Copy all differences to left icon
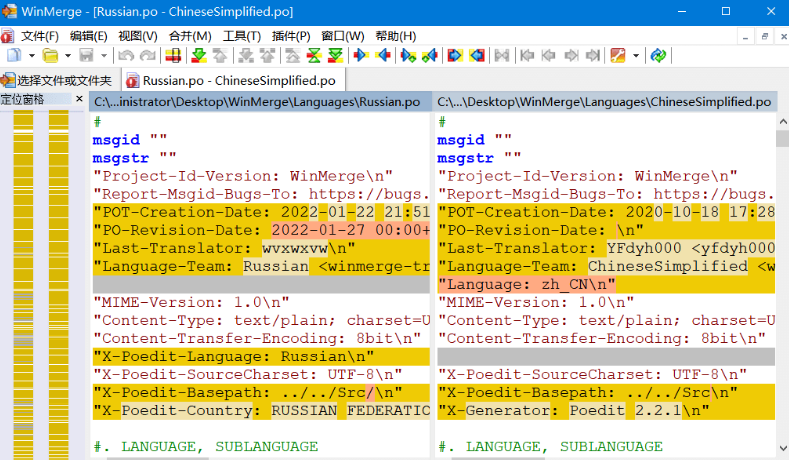Screen dimensions: 789x460 coord(477,55)
